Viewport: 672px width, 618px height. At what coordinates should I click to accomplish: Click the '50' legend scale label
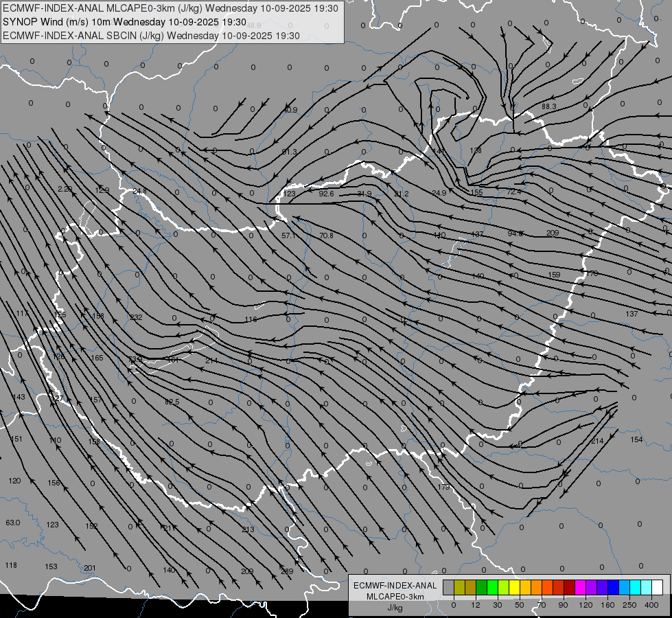pos(519,605)
